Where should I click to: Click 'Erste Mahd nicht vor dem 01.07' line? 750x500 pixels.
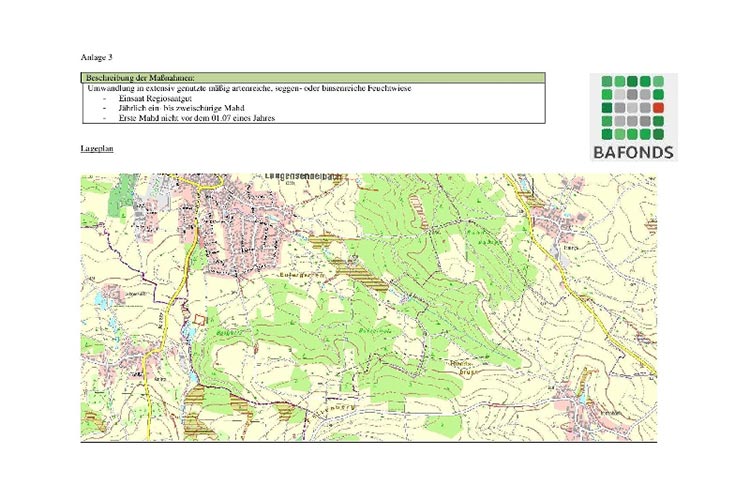coord(197,118)
